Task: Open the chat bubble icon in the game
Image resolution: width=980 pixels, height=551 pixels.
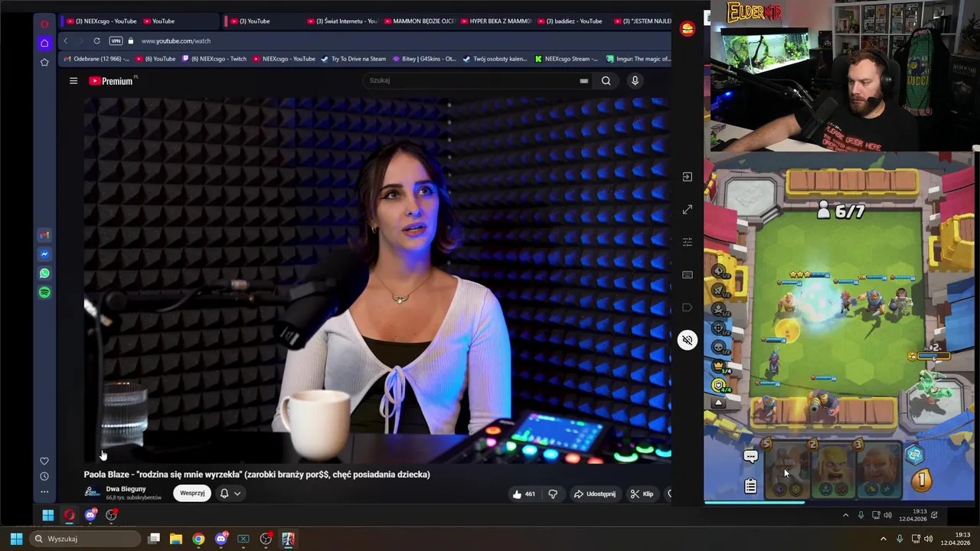Action: point(750,457)
